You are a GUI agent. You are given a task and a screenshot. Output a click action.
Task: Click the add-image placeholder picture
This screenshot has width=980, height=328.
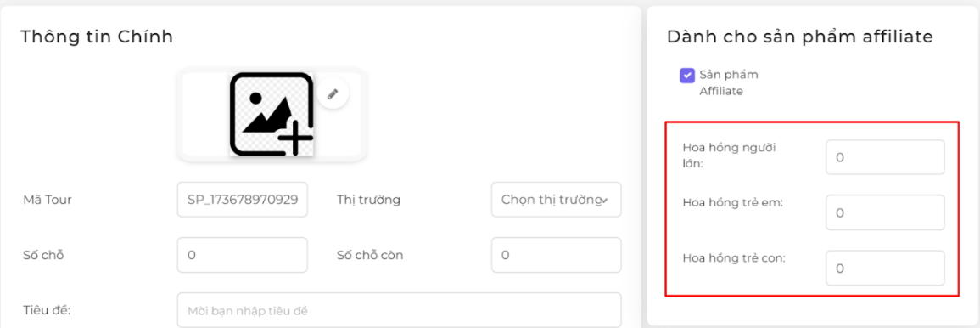pyautogui.click(x=272, y=114)
